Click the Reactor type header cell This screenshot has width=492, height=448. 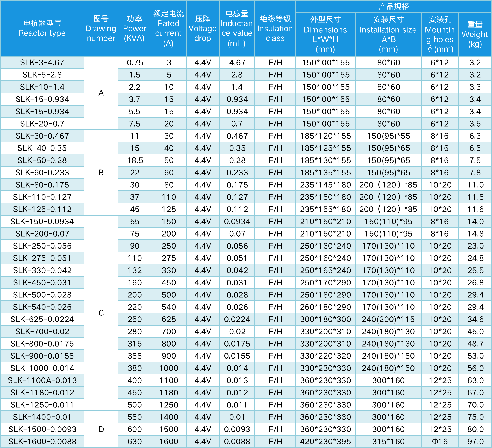42,28
